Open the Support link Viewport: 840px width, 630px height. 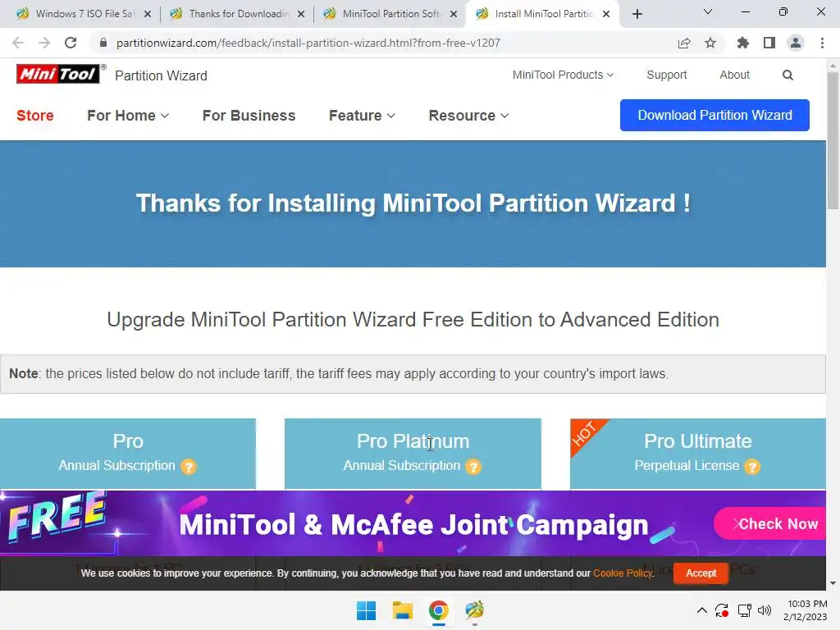pos(666,75)
